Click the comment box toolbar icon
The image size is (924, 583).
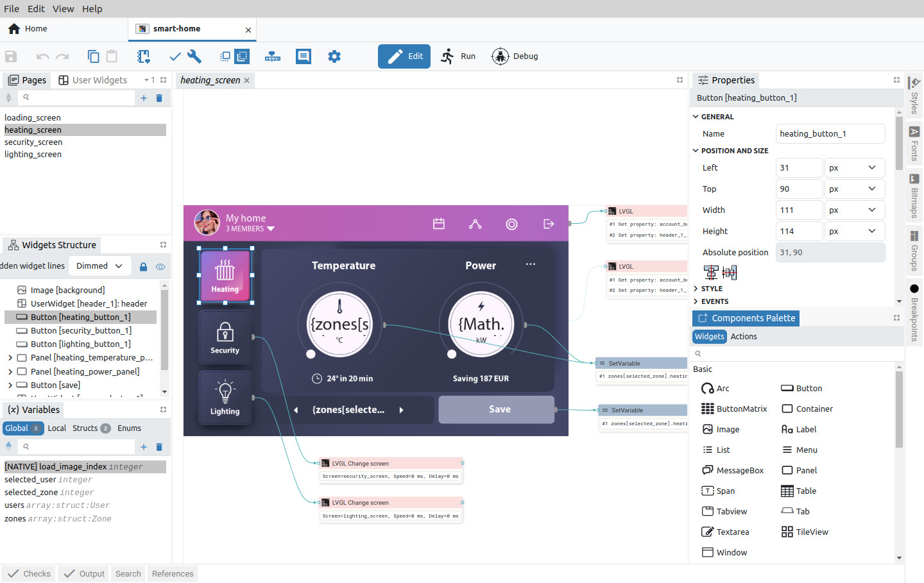pos(304,56)
